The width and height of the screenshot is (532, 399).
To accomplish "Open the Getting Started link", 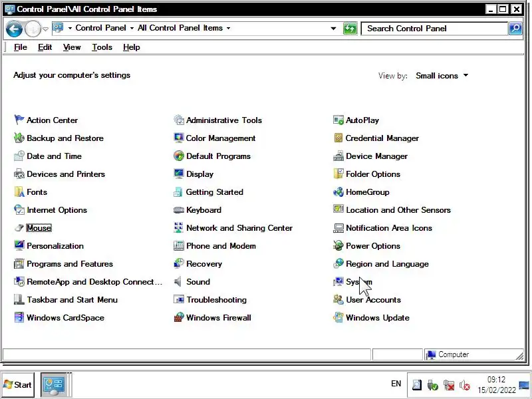I will pyautogui.click(x=214, y=192).
